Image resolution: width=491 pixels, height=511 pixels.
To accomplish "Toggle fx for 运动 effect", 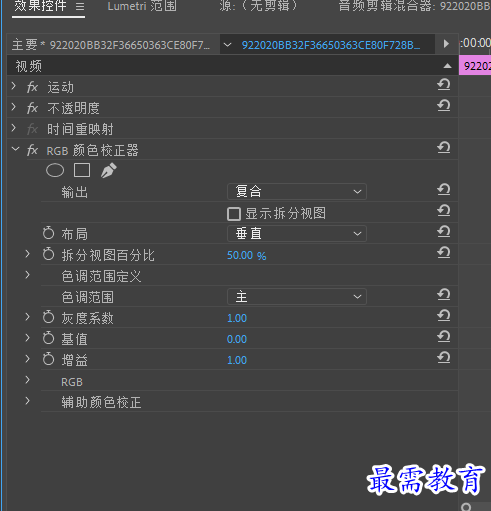I will click(x=32, y=87).
